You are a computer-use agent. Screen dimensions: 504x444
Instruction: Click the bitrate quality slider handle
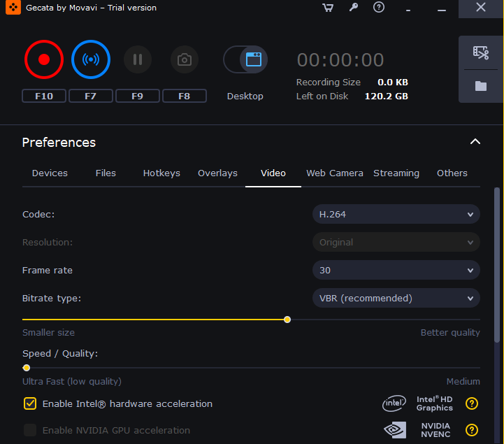[x=287, y=320]
